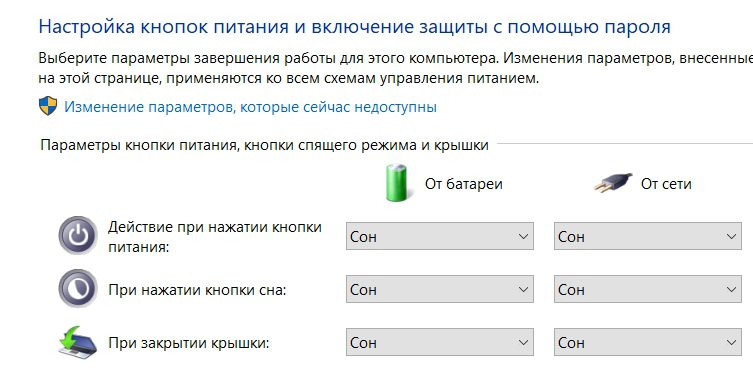Open lid close action dropdown for plugged in
This screenshot has width=753, height=379.
[647, 342]
